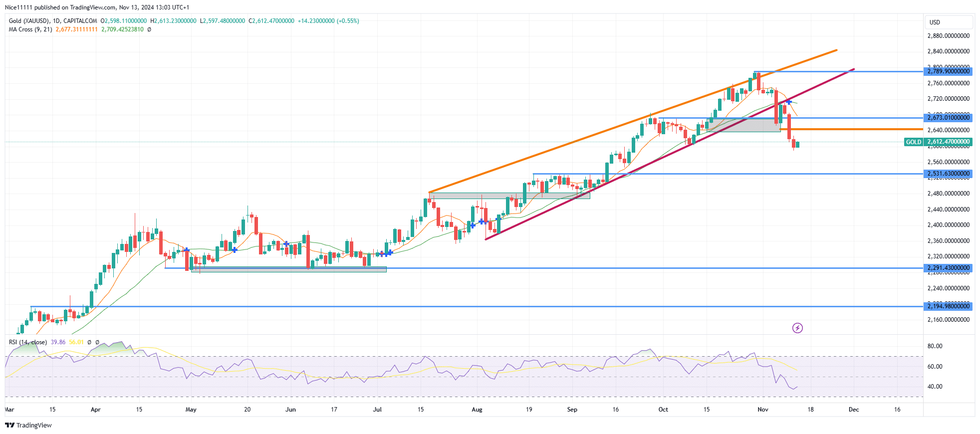The image size is (980, 434).
Task: Click the +14.23 (+0.55%) change value
Action: coord(328,21)
